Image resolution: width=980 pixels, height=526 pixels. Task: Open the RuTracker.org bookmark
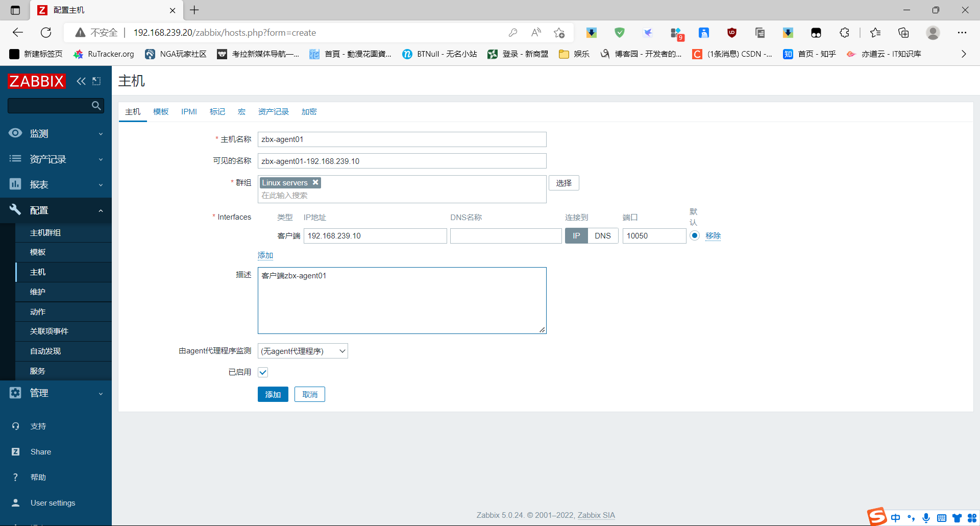click(104, 54)
